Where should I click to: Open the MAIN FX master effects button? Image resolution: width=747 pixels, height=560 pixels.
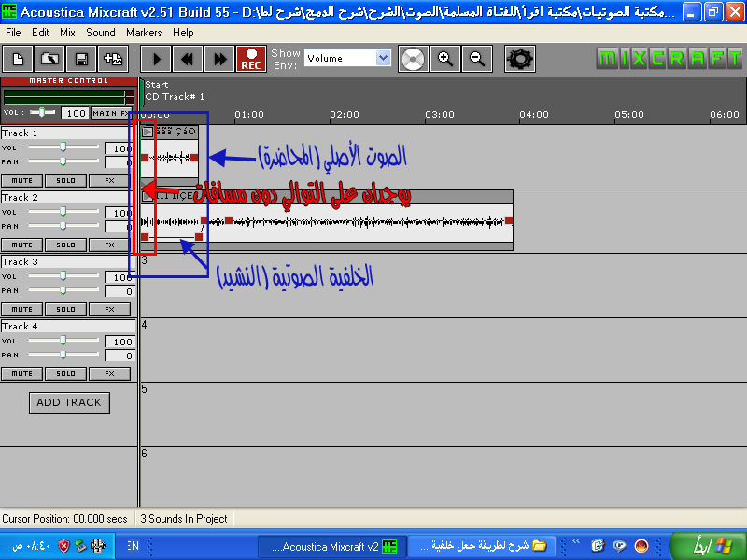coord(111,113)
